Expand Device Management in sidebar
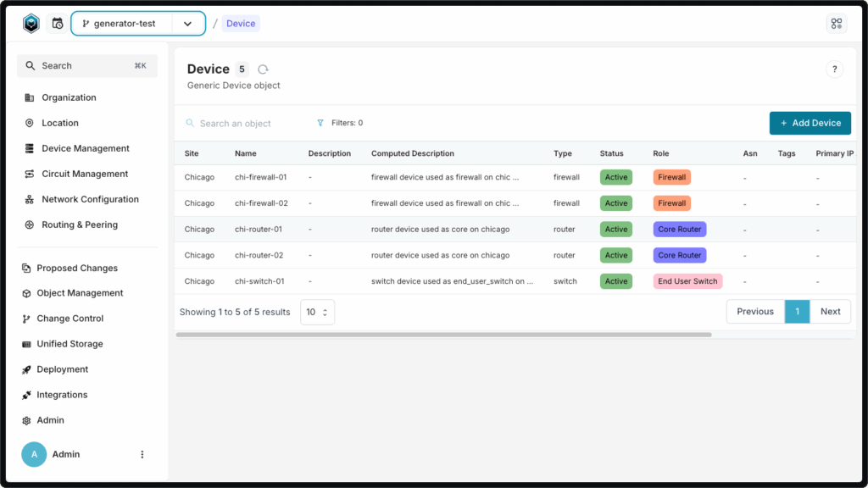The height and width of the screenshot is (488, 868). 86,148
